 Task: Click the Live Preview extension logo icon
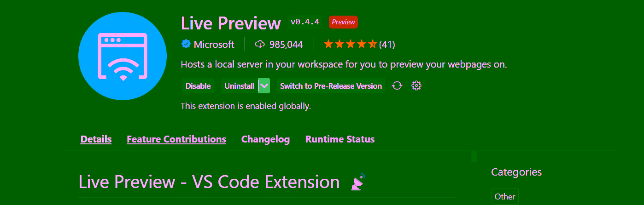tap(123, 56)
